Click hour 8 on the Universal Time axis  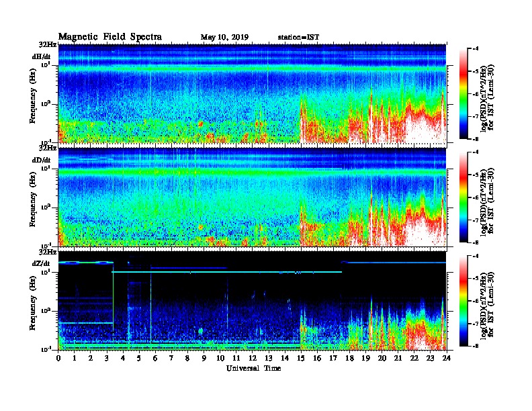(x=187, y=358)
